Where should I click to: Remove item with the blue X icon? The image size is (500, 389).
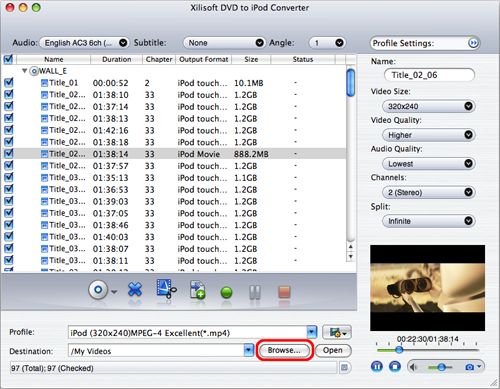(x=135, y=289)
